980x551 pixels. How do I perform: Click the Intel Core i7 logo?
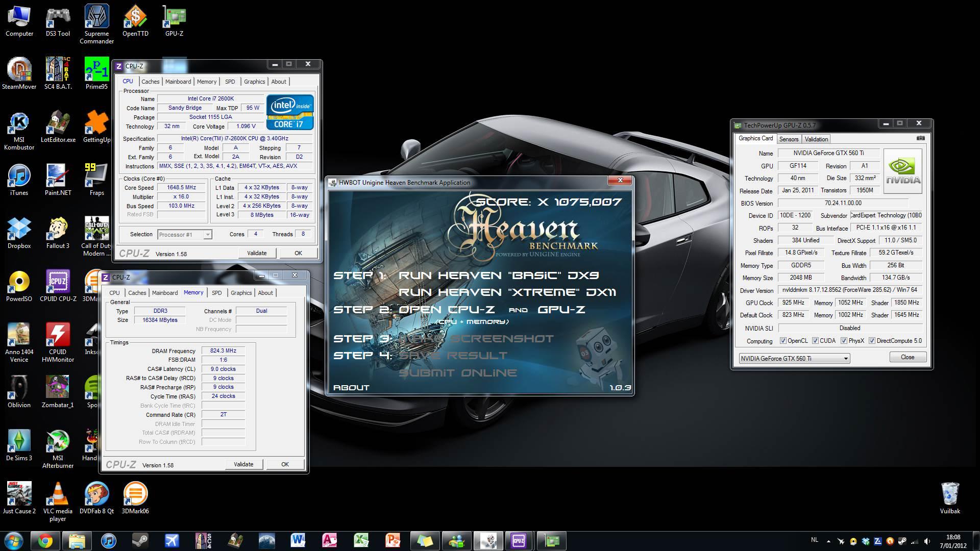click(x=290, y=112)
